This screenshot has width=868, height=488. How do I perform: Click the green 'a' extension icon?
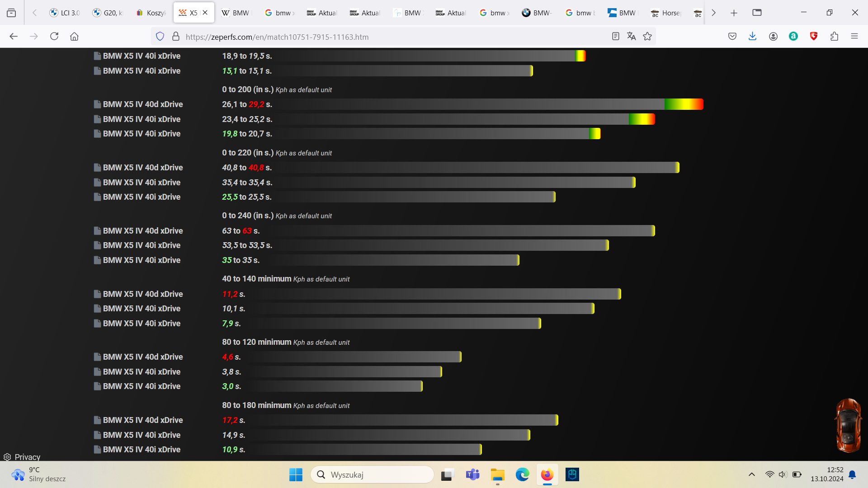pos(793,37)
